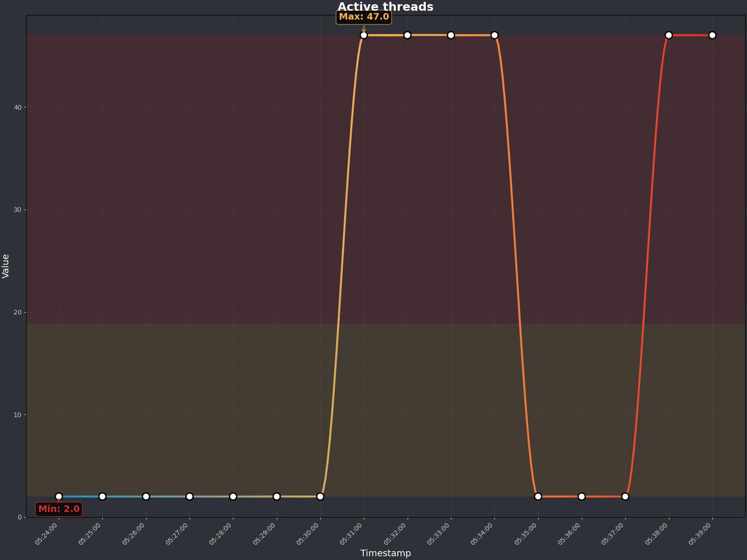The height and width of the screenshot is (560, 747).
Task: Click the data point at 05:24:00
Action: (59, 497)
